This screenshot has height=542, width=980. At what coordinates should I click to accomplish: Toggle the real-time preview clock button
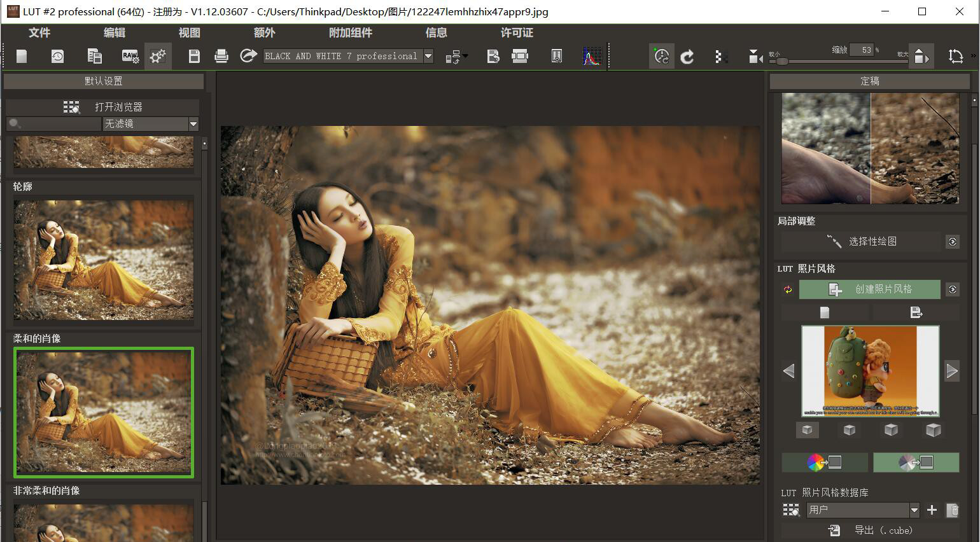pos(662,57)
